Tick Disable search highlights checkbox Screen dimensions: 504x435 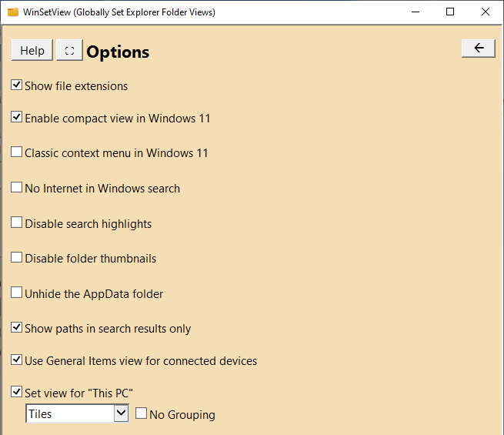pos(16,223)
